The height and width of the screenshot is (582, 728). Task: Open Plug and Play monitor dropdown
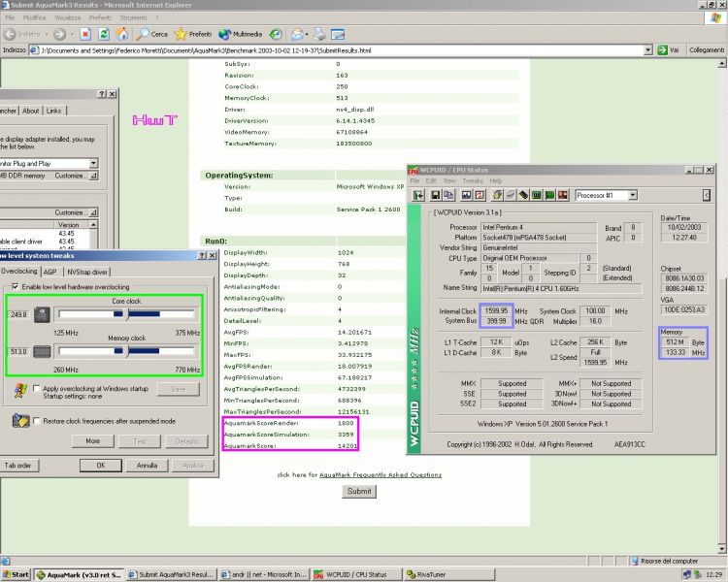pos(93,163)
